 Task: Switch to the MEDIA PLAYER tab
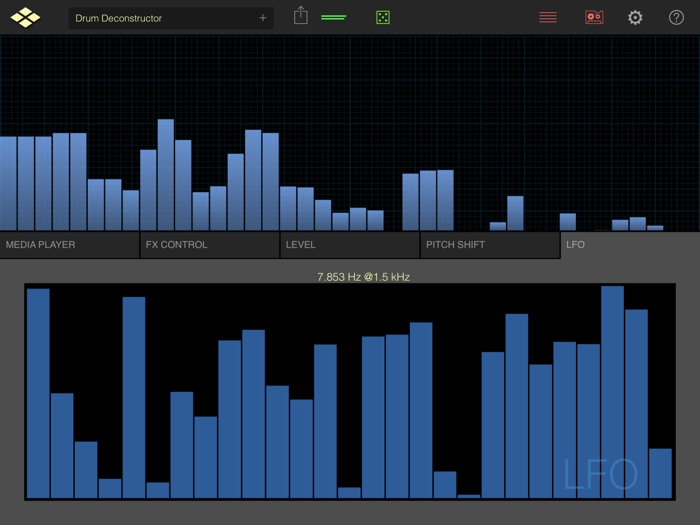[x=70, y=245]
